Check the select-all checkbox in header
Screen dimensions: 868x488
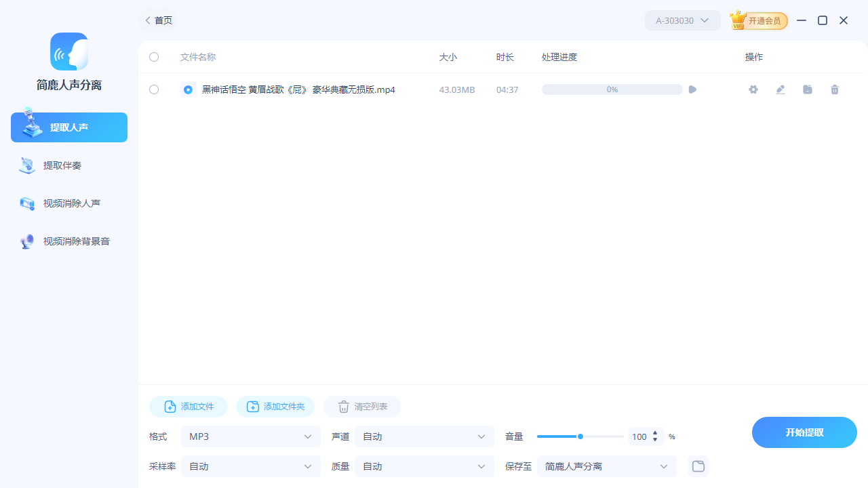coord(153,57)
